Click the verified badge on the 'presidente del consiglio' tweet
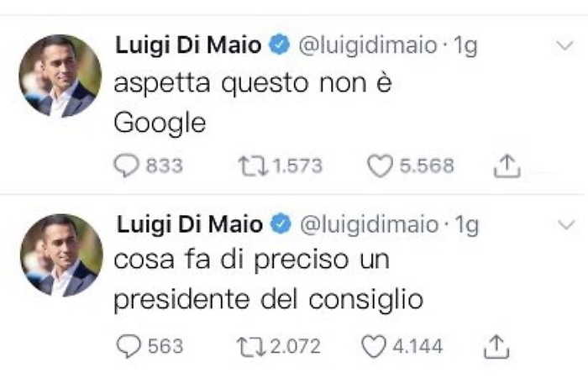 [x=280, y=224]
